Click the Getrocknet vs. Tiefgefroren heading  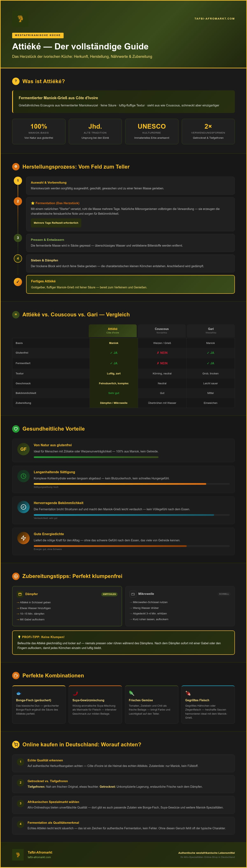(48, 781)
